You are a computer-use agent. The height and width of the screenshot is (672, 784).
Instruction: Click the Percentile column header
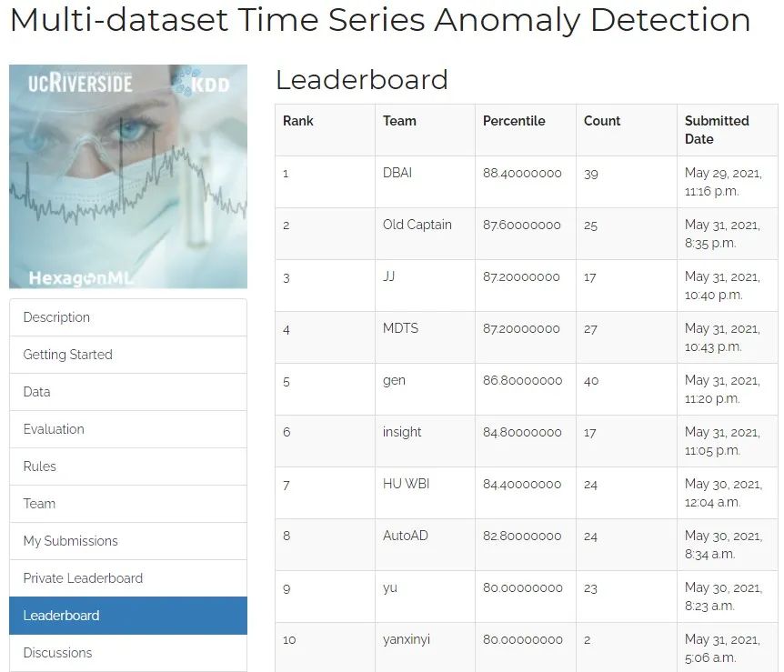(514, 121)
